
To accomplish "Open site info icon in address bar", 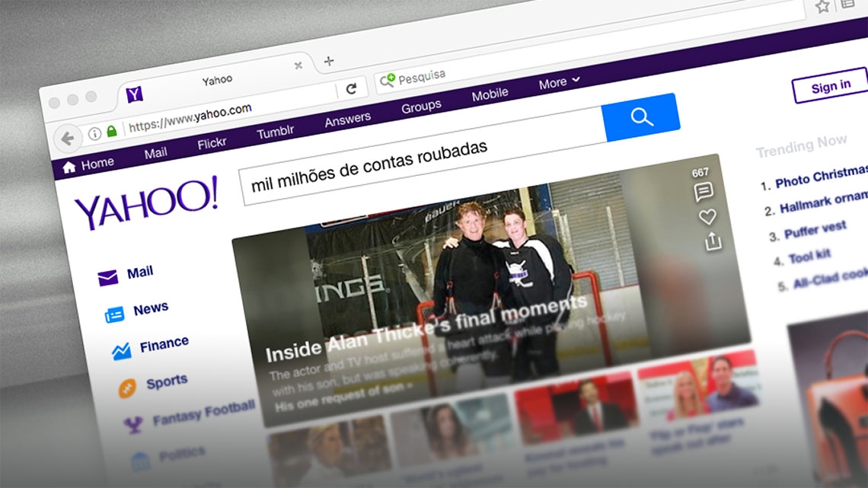I will (94, 133).
